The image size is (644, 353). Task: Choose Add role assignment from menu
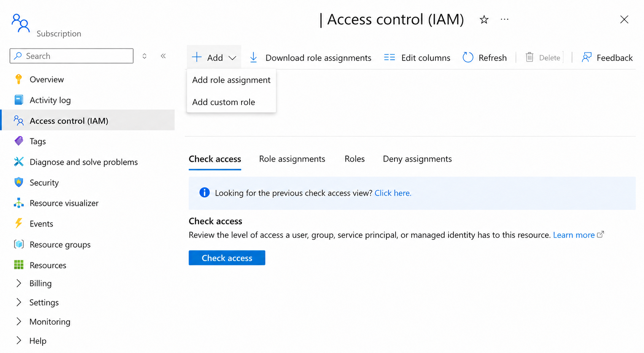[x=231, y=80]
